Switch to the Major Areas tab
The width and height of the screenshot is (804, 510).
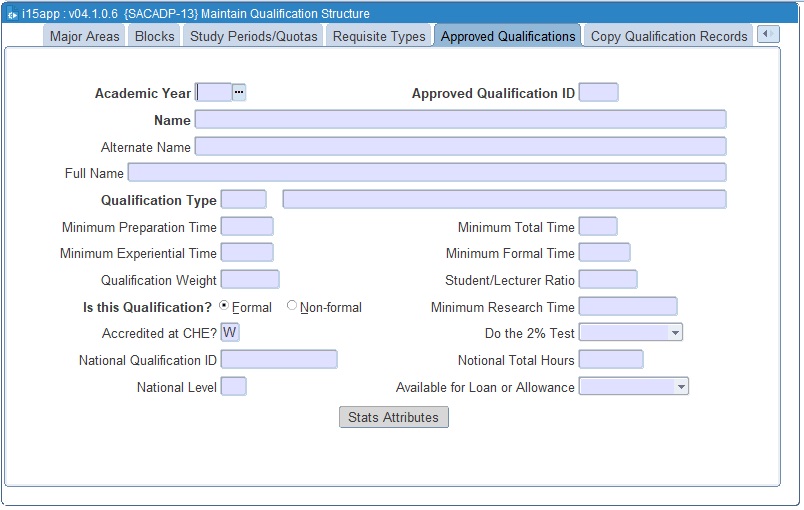pos(84,36)
